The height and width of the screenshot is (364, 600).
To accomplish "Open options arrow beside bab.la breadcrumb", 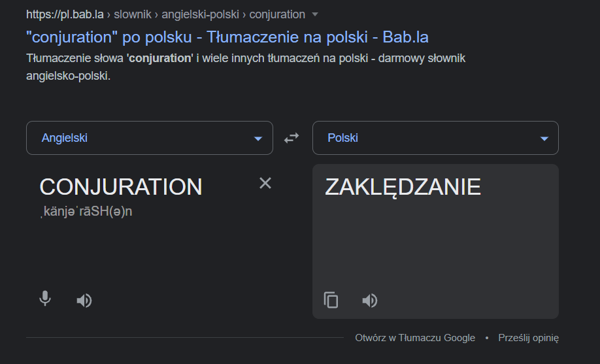I will 315,14.
